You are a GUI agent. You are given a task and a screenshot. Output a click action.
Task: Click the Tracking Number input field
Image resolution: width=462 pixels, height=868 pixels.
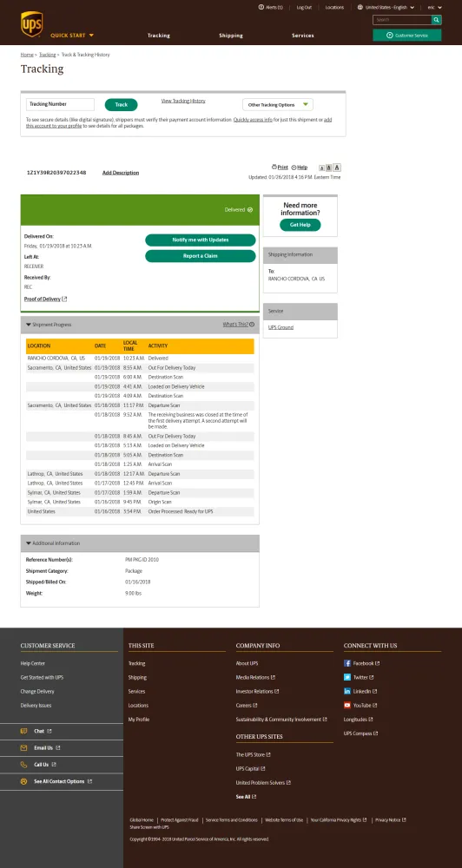(x=61, y=104)
